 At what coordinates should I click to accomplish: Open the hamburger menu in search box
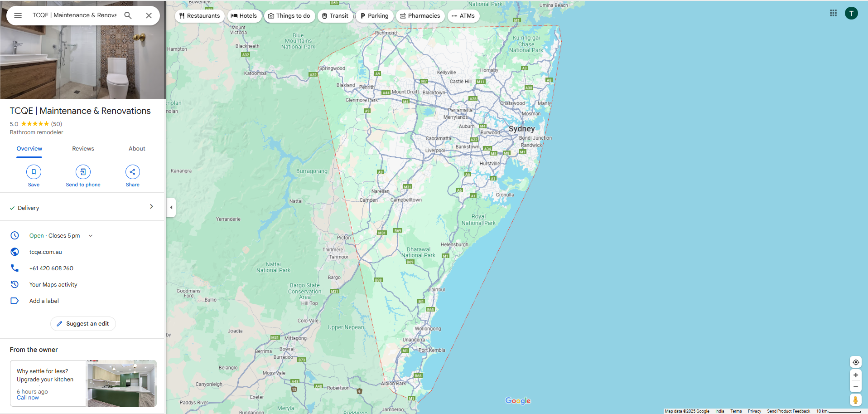[x=18, y=15]
